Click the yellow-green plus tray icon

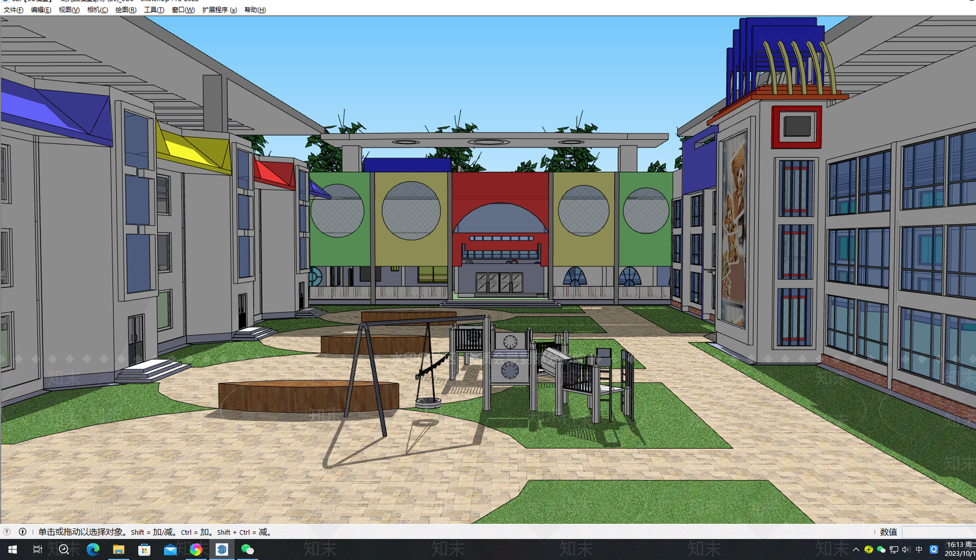(x=869, y=550)
